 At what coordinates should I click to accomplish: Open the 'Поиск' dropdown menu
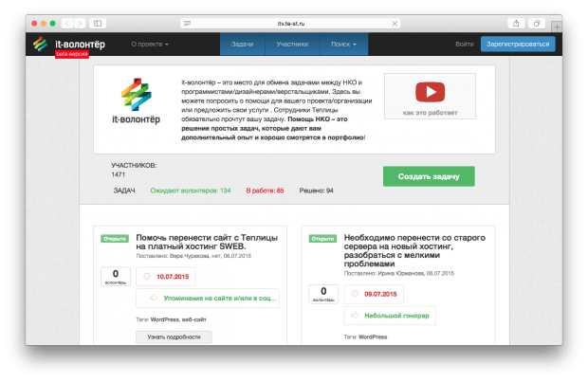[x=343, y=44]
